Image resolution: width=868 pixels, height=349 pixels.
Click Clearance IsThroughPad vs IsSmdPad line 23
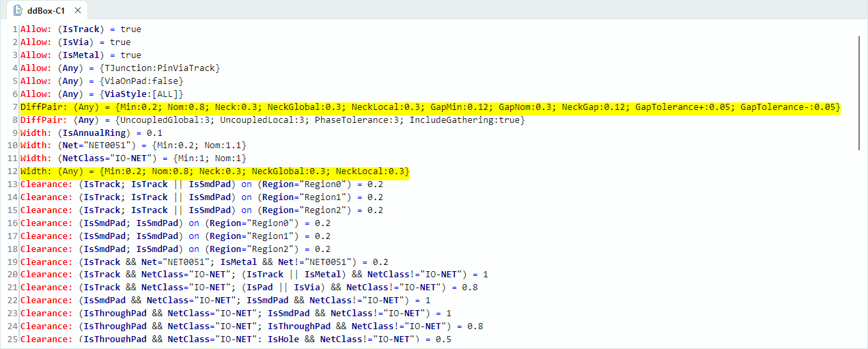tap(236, 314)
